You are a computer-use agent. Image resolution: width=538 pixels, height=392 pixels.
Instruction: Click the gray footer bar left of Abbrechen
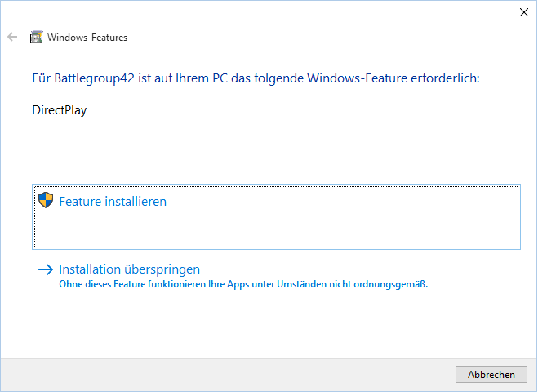tap(226, 375)
